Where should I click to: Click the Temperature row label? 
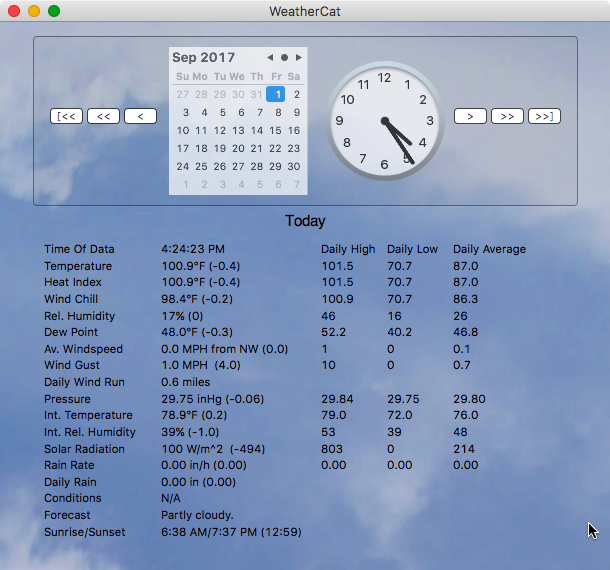point(78,266)
